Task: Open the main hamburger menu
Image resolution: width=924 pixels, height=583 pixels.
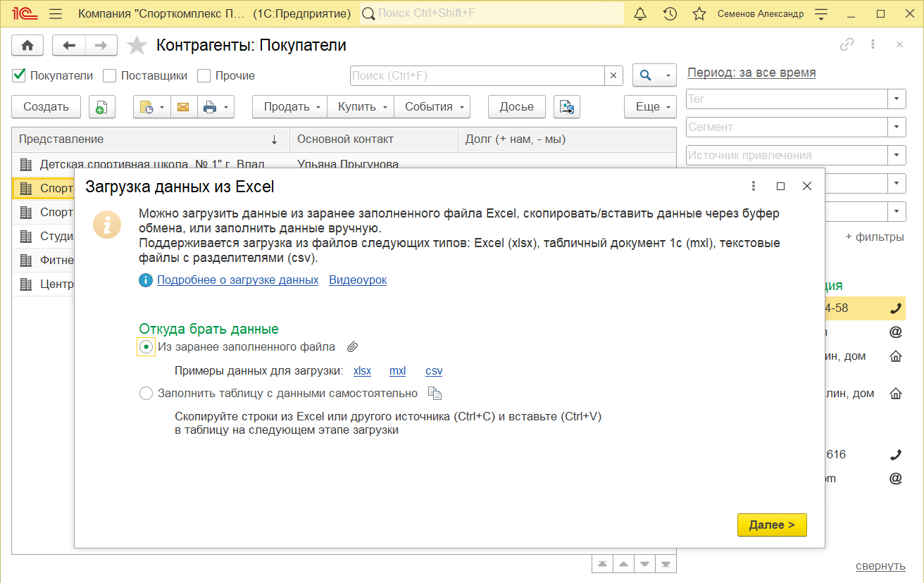Action: coord(56,13)
